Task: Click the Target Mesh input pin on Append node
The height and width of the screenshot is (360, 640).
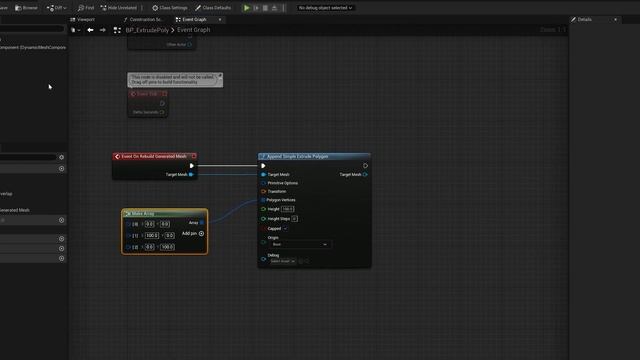Action: pos(263,175)
